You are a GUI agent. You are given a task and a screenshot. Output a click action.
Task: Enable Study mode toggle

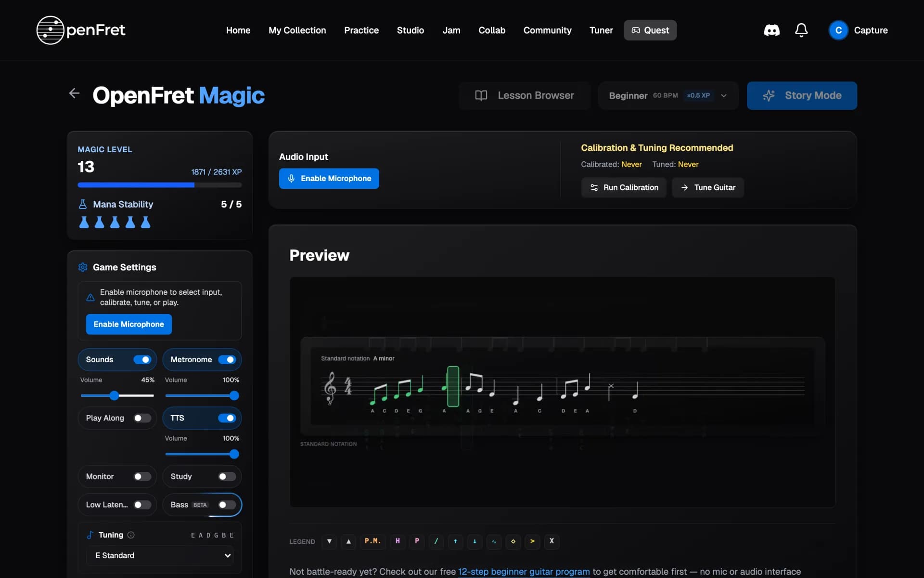[227, 476]
